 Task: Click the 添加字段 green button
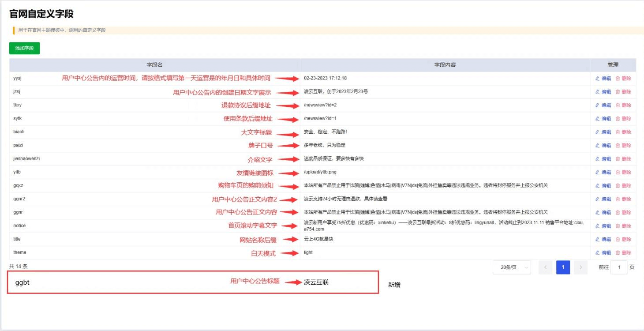pos(24,48)
